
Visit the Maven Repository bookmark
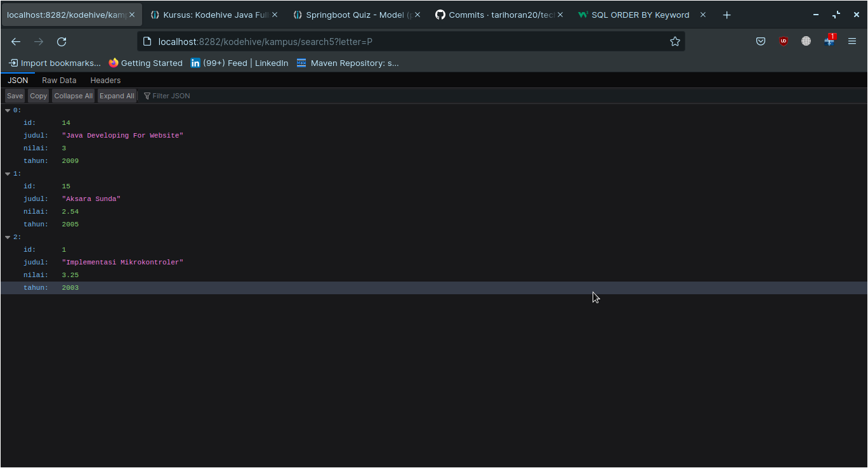348,63
